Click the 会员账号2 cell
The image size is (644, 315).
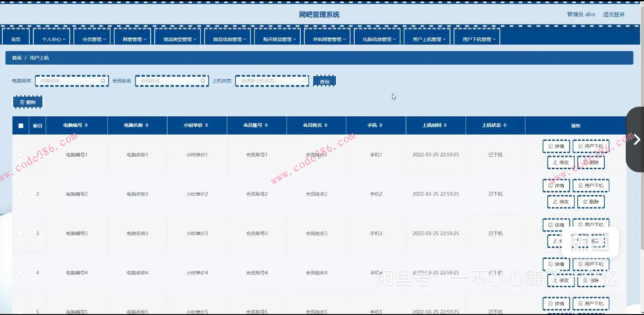(x=257, y=194)
